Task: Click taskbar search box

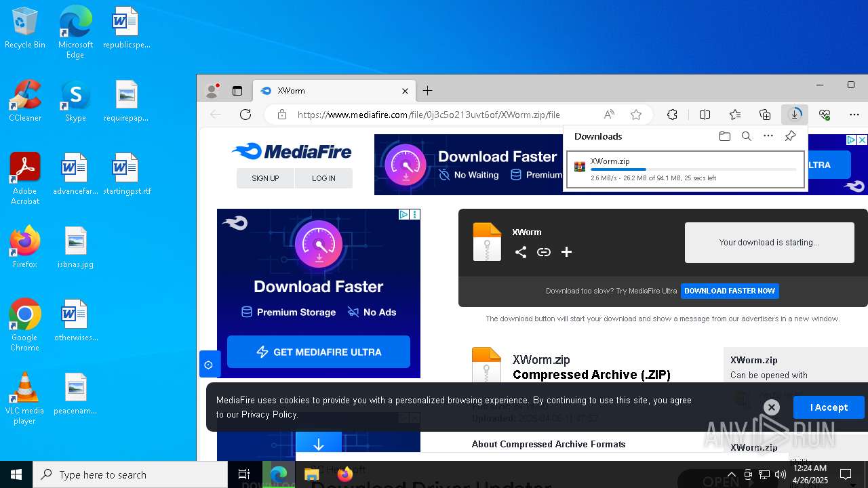Action: (x=130, y=474)
